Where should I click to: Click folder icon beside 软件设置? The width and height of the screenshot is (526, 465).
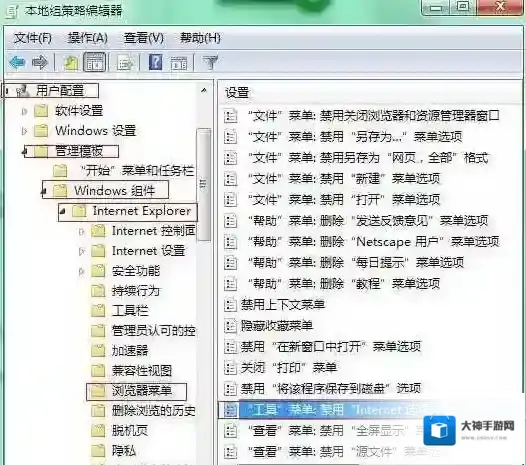coord(41,111)
